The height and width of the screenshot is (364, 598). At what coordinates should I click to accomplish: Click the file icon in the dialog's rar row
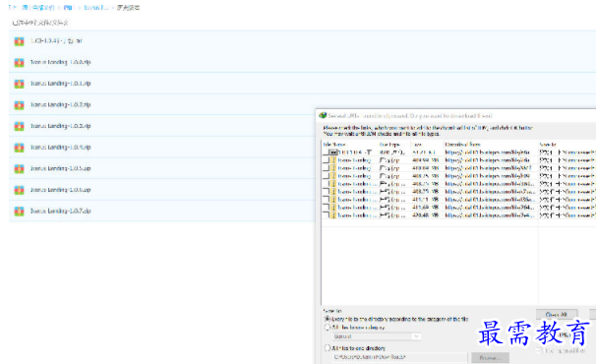[x=333, y=152]
